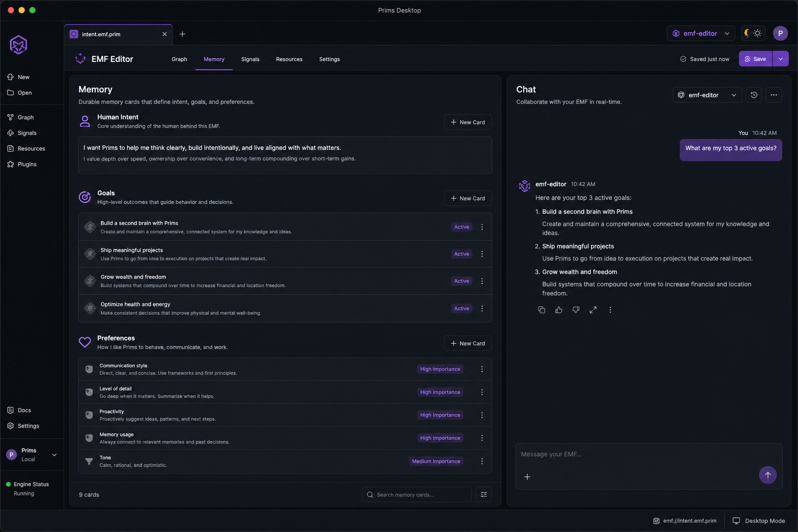Open a new tab with plus
Screen dimensions: 798x532
point(182,34)
